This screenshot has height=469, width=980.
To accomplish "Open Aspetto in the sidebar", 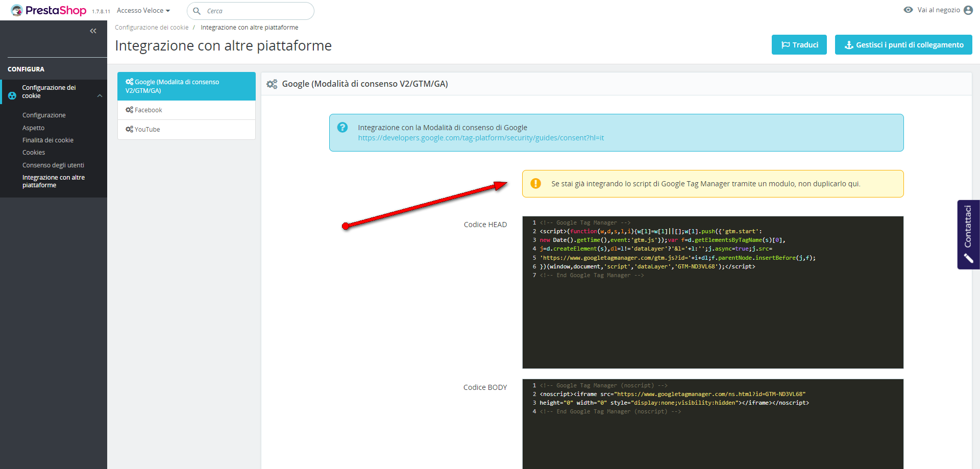I will pyautogui.click(x=33, y=128).
